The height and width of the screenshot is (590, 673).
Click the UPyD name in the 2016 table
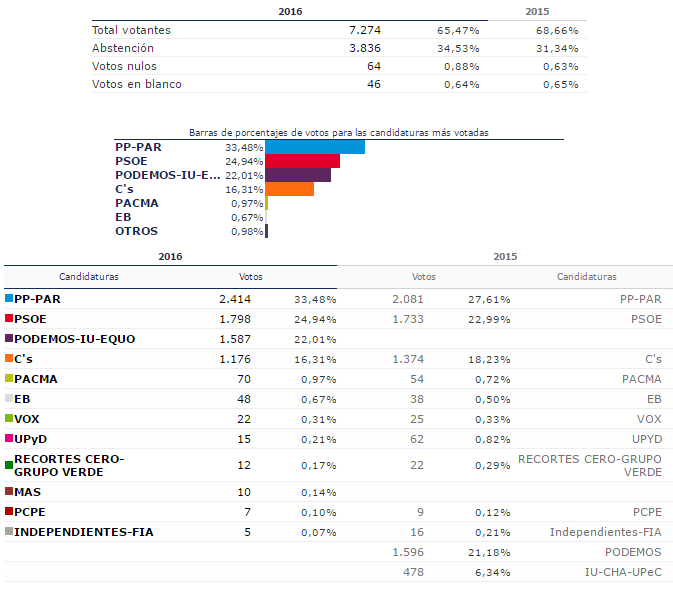pos(30,439)
